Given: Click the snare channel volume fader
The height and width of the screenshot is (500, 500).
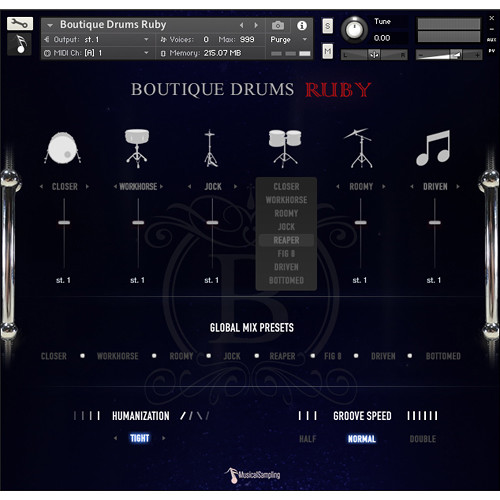Looking at the screenshot, I should point(138,223).
